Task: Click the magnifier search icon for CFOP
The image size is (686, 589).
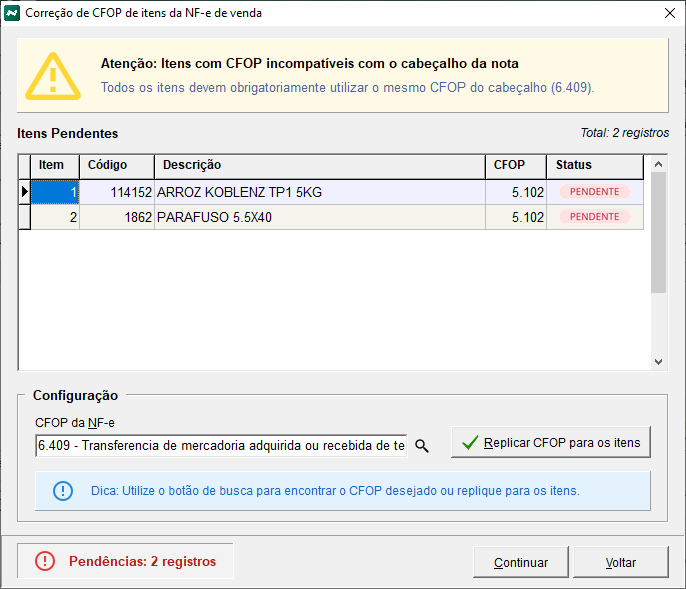Action: tap(422, 446)
